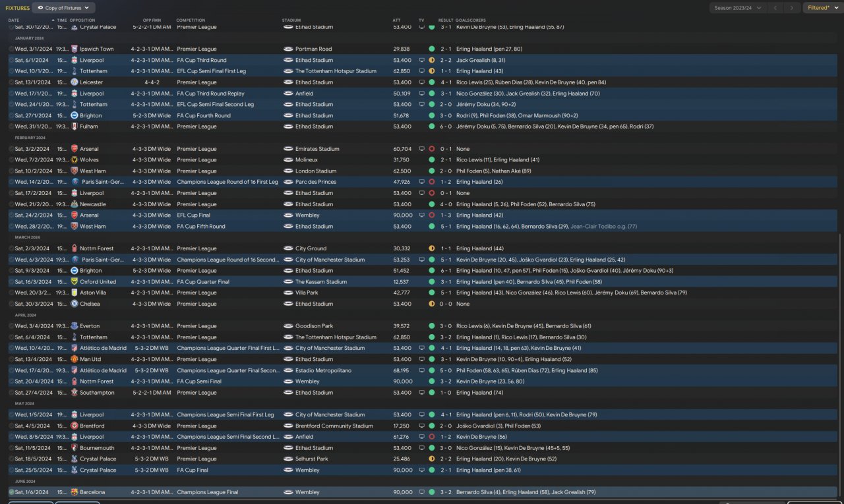Open the Season 2023/24 dropdown
Image resolution: width=844 pixels, height=504 pixels.
click(737, 8)
